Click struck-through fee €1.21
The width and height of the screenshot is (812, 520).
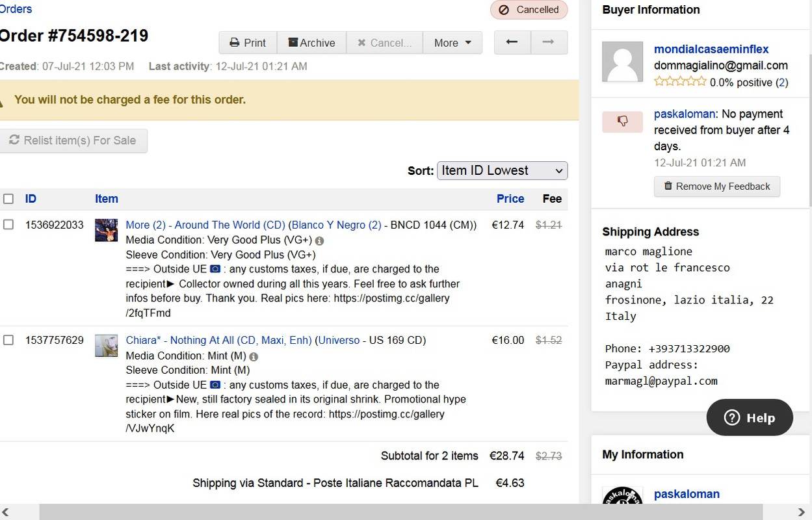click(549, 225)
